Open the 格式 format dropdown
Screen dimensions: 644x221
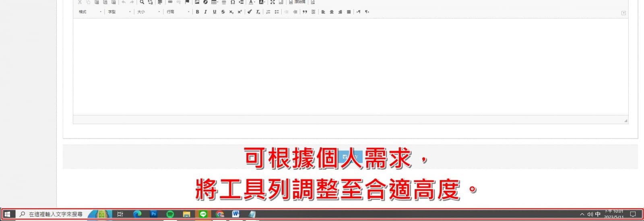click(90, 12)
